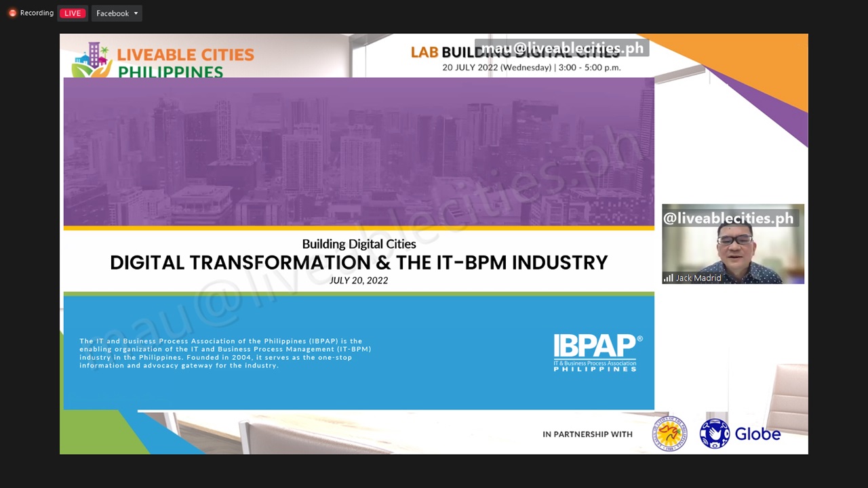Image resolution: width=868 pixels, height=488 pixels.
Task: Select the Jack Madrid speaker video thumbnail
Action: pyautogui.click(x=733, y=244)
